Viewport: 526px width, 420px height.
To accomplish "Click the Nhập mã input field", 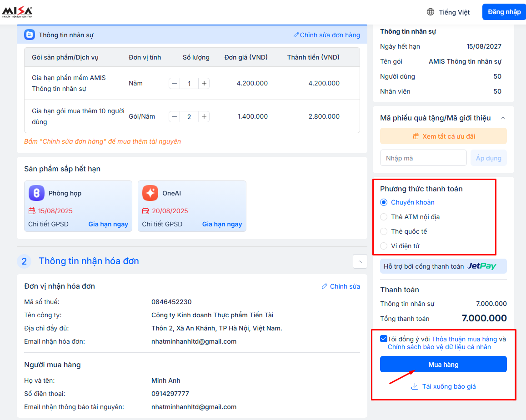I will (x=423, y=158).
